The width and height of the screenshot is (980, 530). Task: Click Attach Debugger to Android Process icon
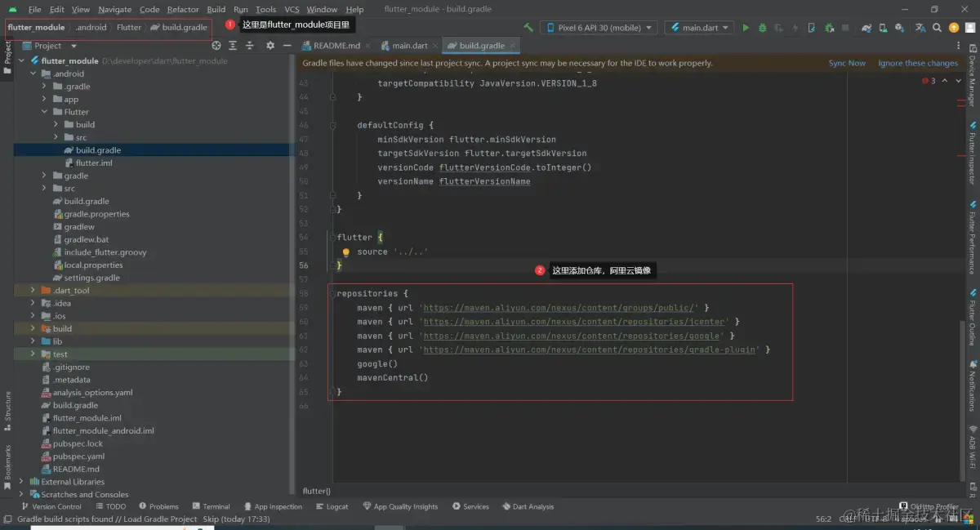click(828, 27)
